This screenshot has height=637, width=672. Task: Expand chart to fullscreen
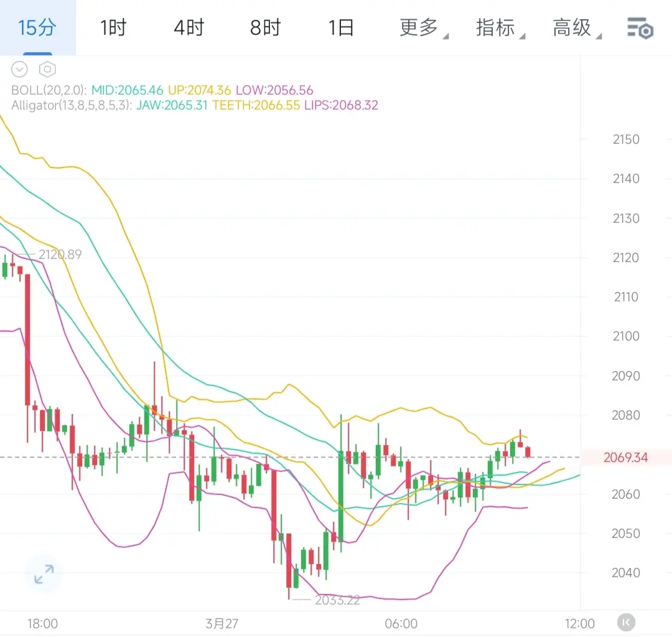pos(44,574)
